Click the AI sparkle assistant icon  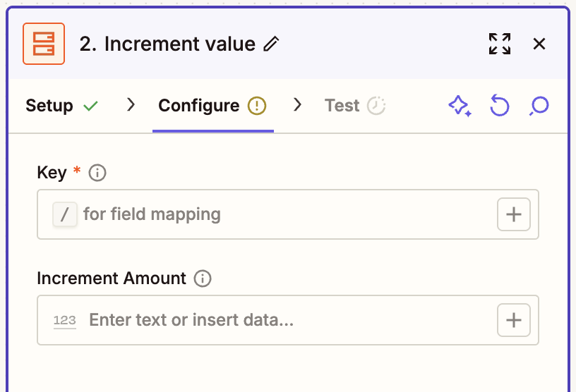(460, 106)
